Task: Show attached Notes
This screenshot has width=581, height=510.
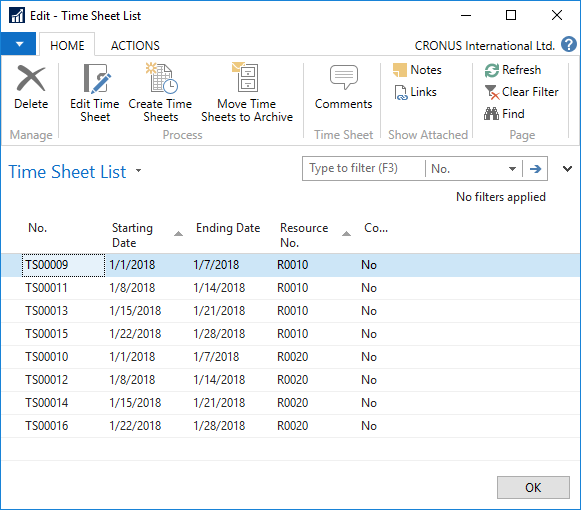Action: coord(417,70)
